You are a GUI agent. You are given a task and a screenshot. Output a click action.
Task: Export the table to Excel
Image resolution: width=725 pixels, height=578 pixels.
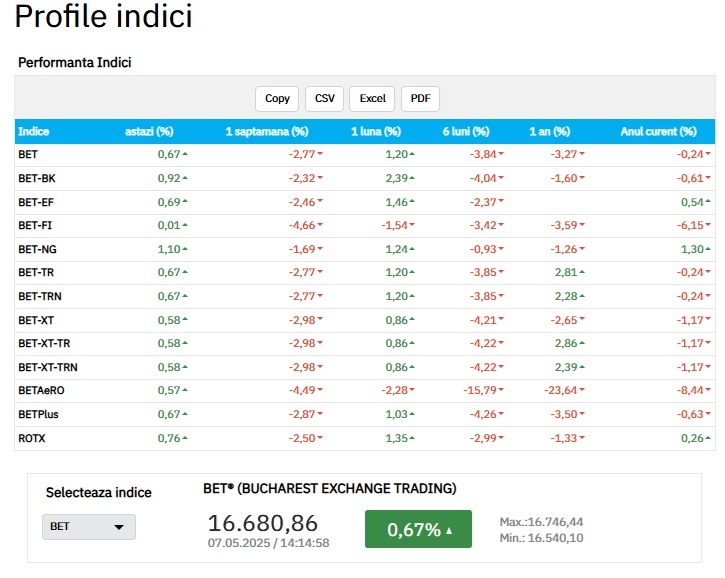(x=372, y=98)
